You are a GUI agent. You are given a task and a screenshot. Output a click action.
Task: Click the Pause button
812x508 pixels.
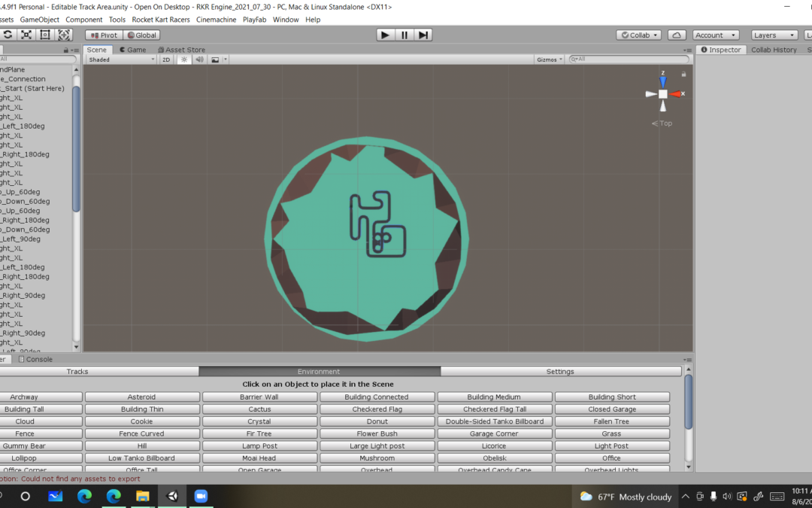pos(404,35)
